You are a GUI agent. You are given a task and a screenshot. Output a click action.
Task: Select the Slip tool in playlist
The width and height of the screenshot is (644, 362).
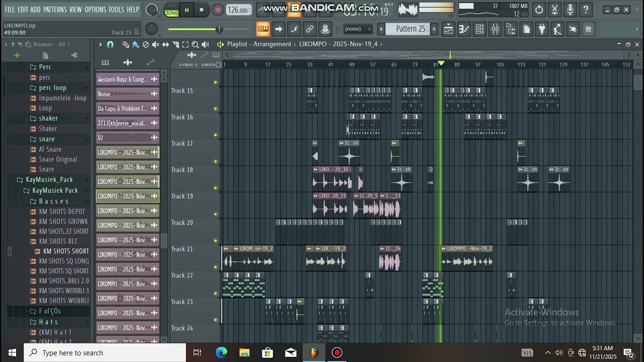pos(166,44)
